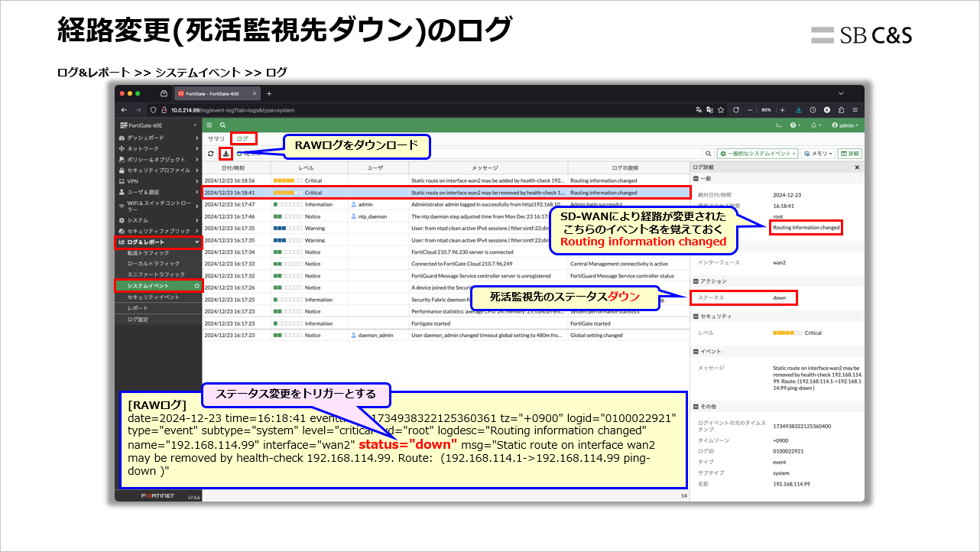
Task: Click the browser forward arrow
Action: pyautogui.click(x=138, y=110)
